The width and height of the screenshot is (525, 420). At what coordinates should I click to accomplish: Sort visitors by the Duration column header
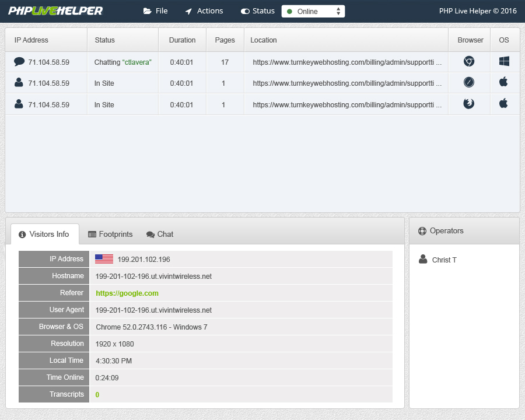point(182,40)
